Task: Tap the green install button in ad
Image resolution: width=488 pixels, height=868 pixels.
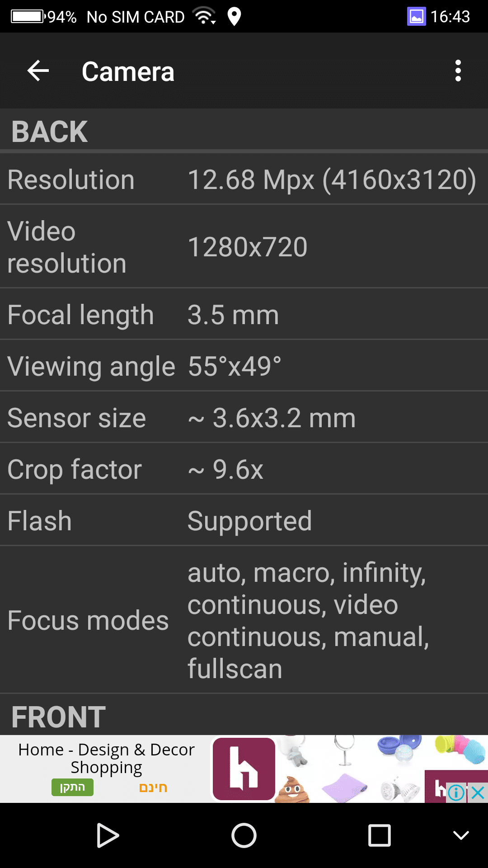Action: click(x=72, y=787)
